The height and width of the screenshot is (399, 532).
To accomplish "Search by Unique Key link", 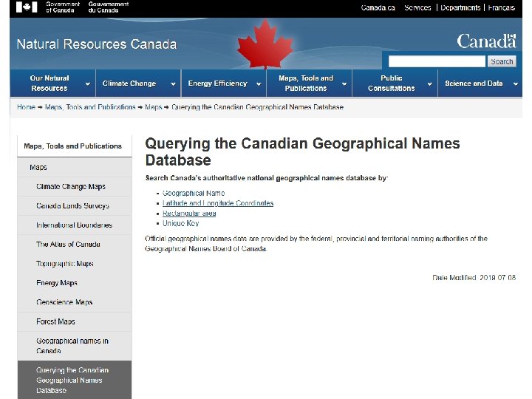I will click(x=180, y=223).
